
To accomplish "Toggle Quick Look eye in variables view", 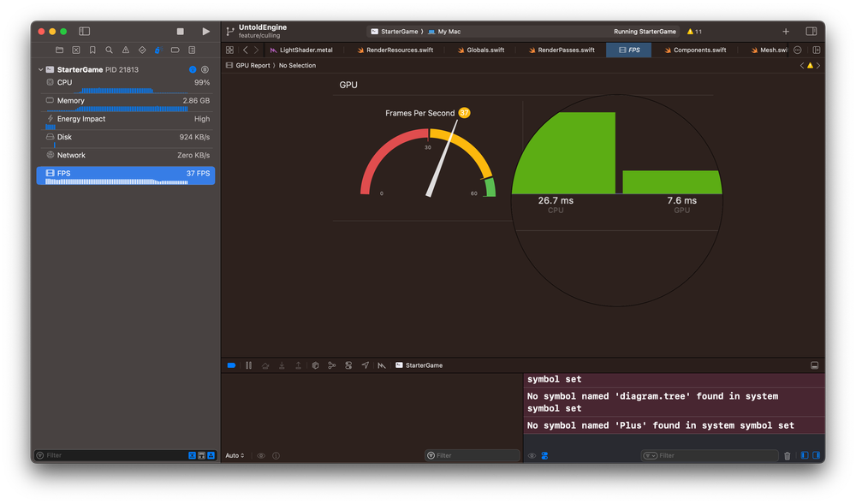I will tap(261, 455).
